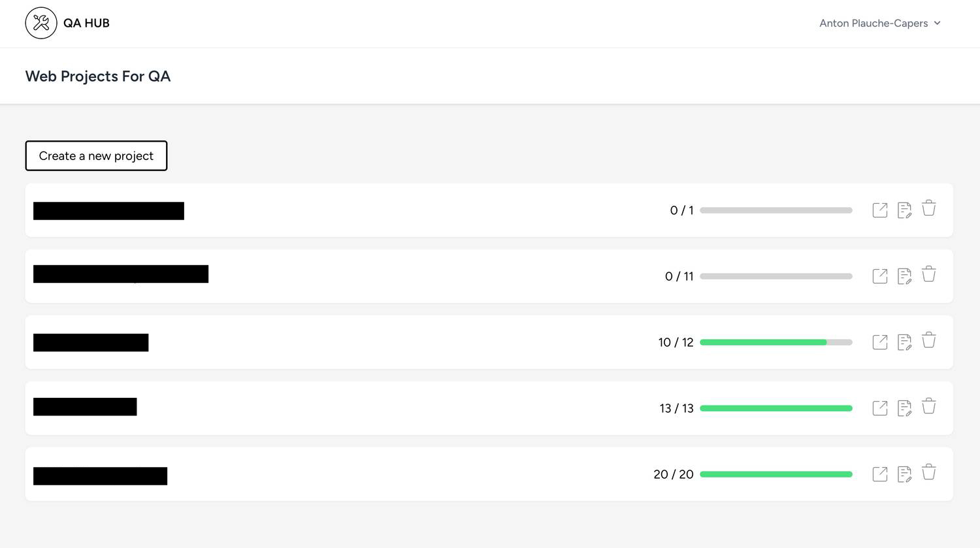Delete the 13 / 13 project
980x548 pixels.
928,406
